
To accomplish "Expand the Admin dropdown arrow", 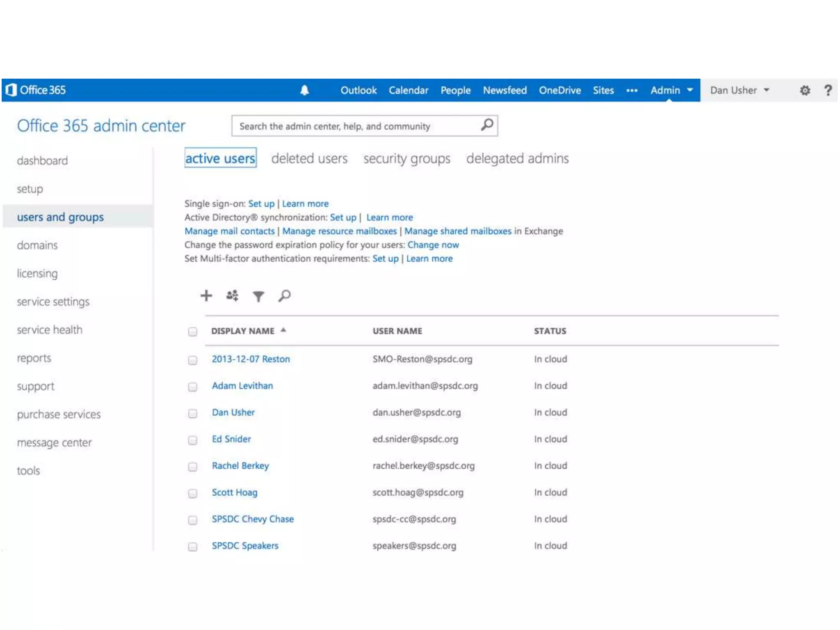I will [690, 90].
